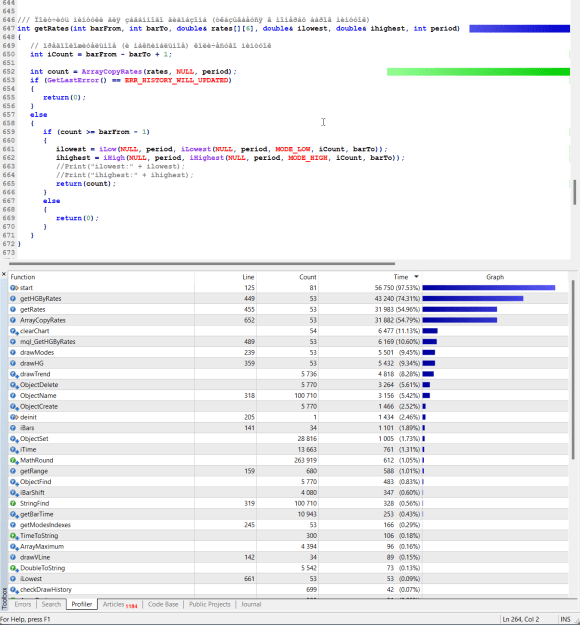Click the icon beside ArrayCopyRates row
This screenshot has width=580, height=625.
coord(13,320)
